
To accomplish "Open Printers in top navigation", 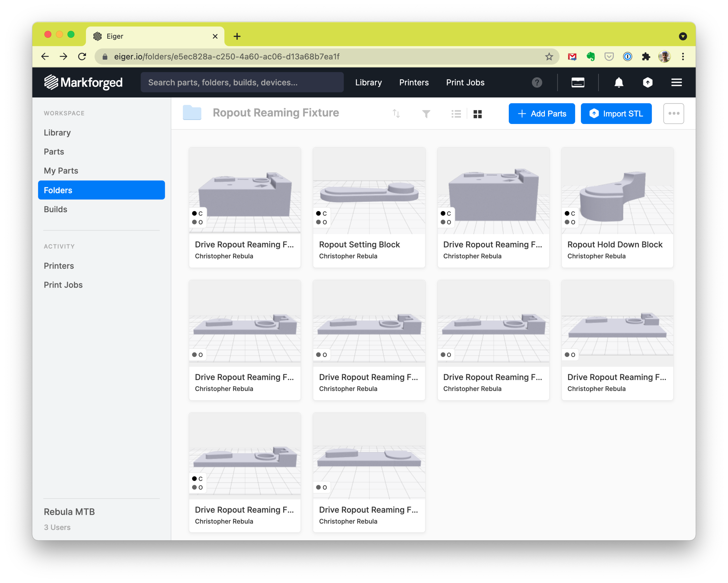I will pyautogui.click(x=414, y=82).
